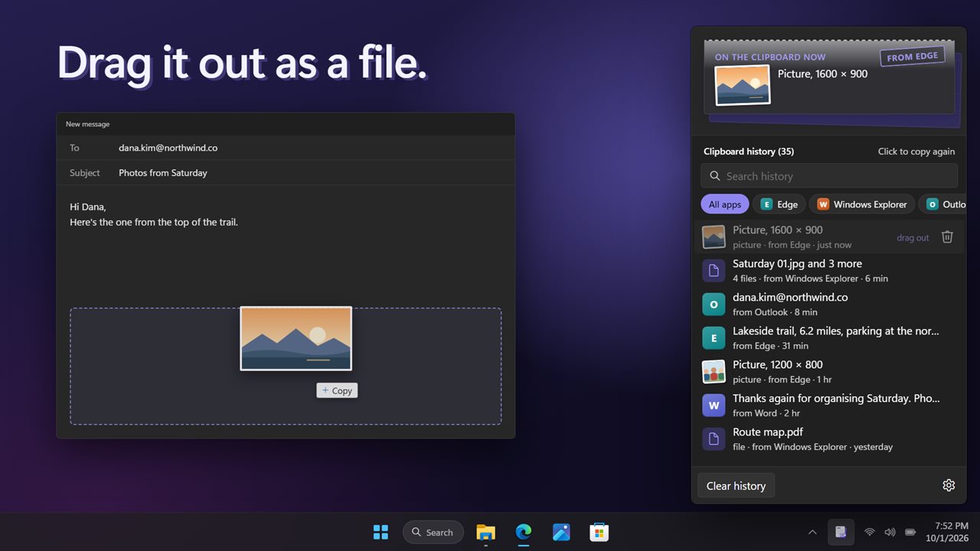Image resolution: width=980 pixels, height=551 pixels.
Task: Click the Edge icon beside Lakeside trail entry
Action: (714, 338)
